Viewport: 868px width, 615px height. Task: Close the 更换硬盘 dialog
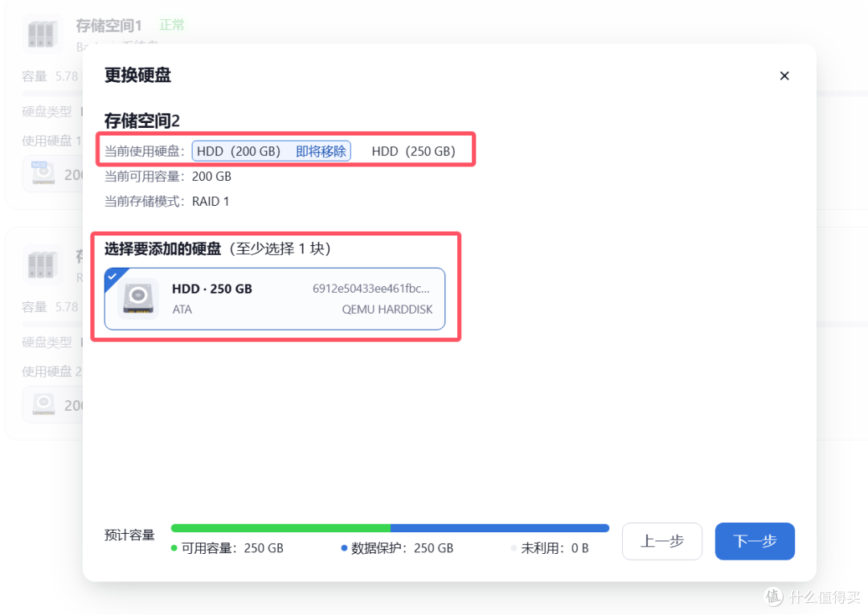pos(784,75)
